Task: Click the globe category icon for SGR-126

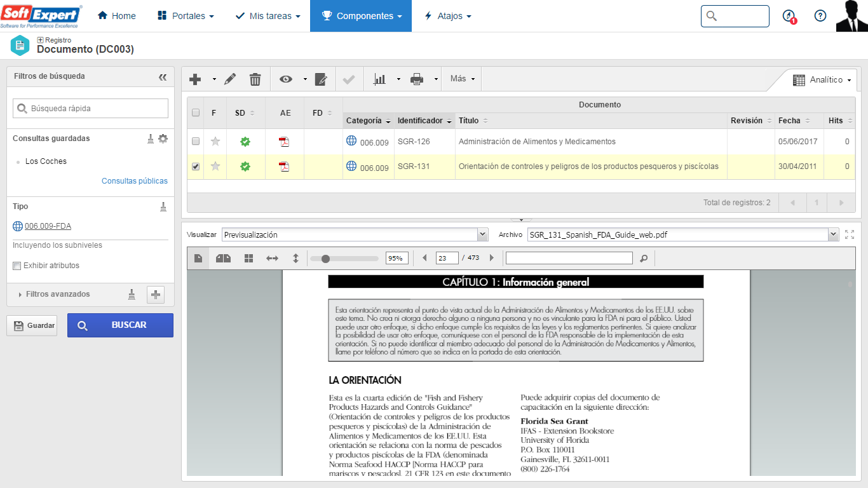Action: click(351, 141)
